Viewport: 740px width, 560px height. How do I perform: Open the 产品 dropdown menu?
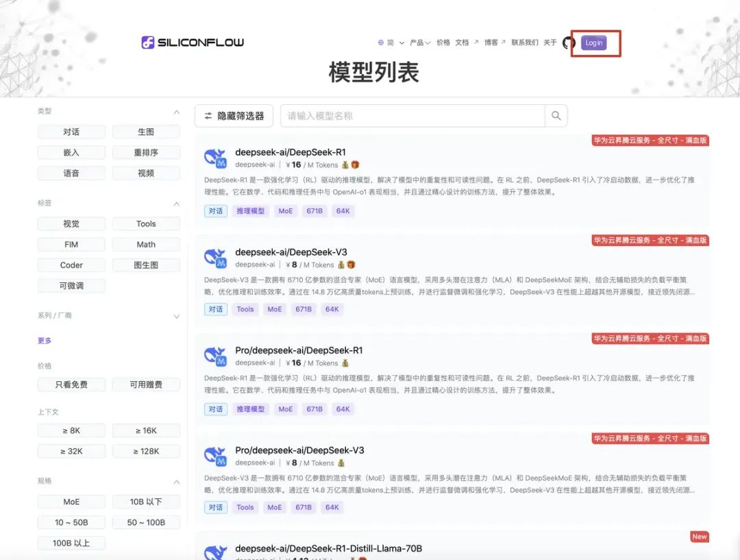(420, 42)
